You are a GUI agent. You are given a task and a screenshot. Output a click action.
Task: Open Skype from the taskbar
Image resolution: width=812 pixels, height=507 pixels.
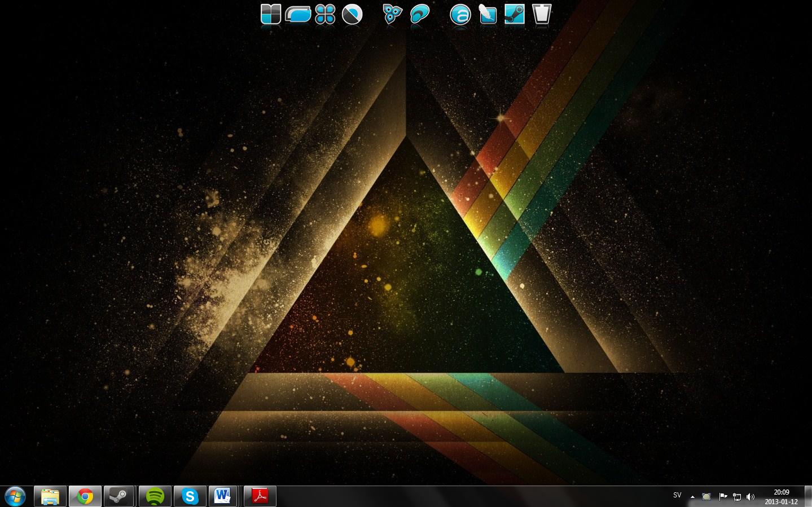point(190,496)
